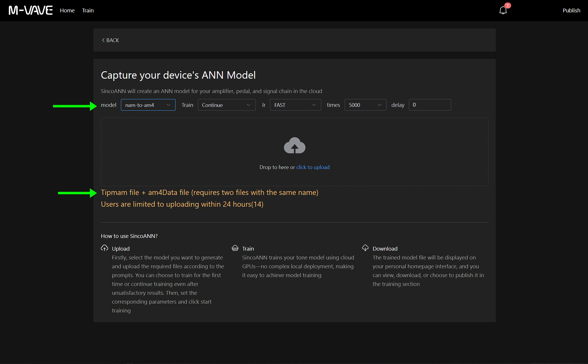Open the model dropdown showing nam-to-am4
Image resolution: width=588 pixels, height=364 pixels.
click(148, 105)
